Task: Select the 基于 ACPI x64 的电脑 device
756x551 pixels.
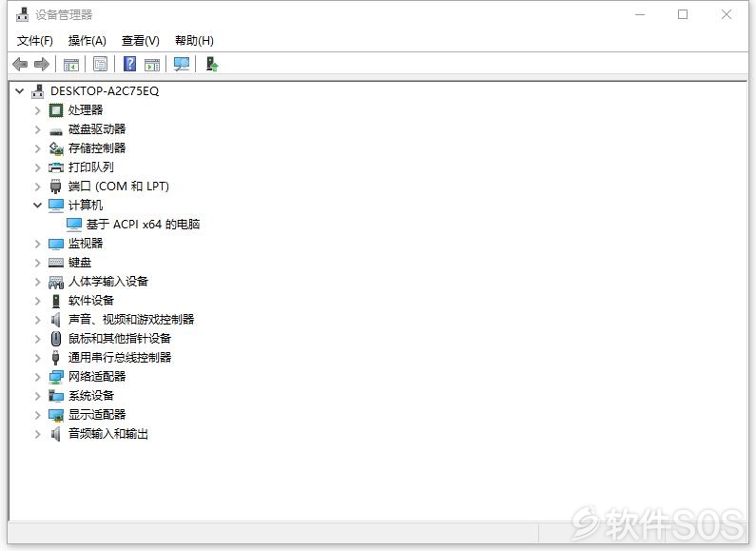Action: coord(143,225)
